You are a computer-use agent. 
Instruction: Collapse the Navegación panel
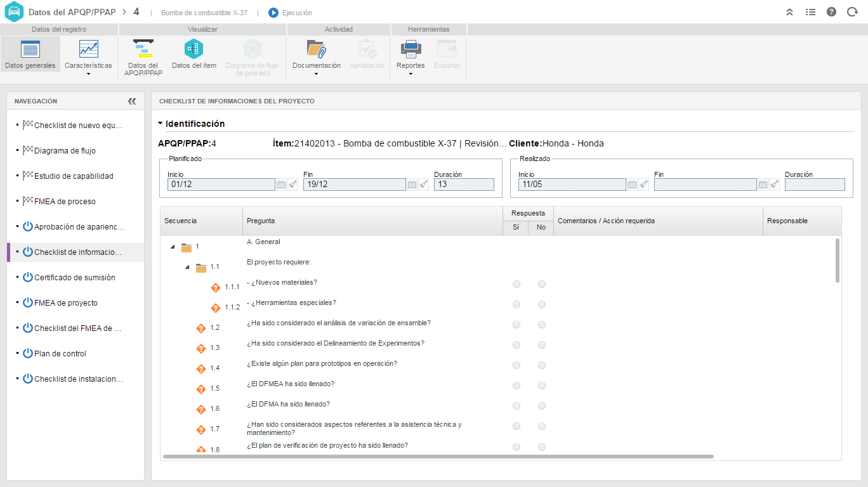pos(132,101)
